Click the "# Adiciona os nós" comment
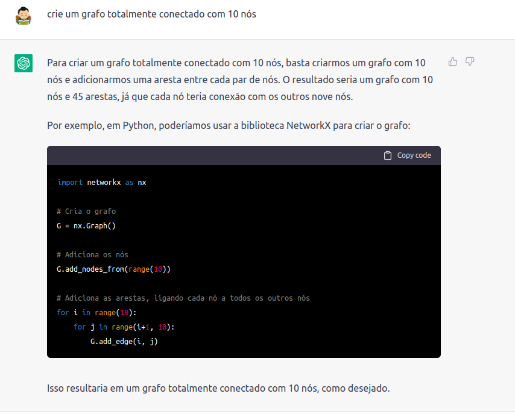This screenshot has width=515, height=420. tap(92, 254)
